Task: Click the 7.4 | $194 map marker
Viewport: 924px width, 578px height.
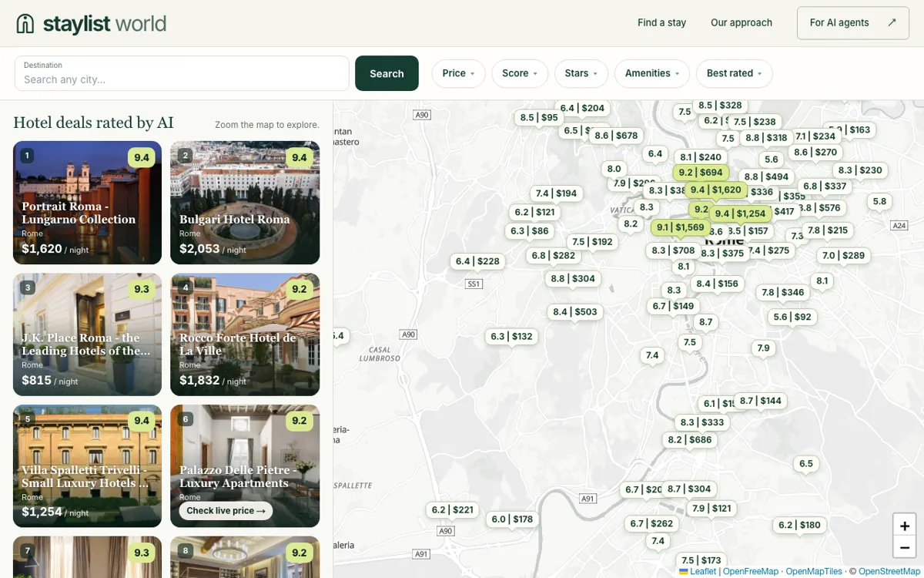Action: coord(557,193)
